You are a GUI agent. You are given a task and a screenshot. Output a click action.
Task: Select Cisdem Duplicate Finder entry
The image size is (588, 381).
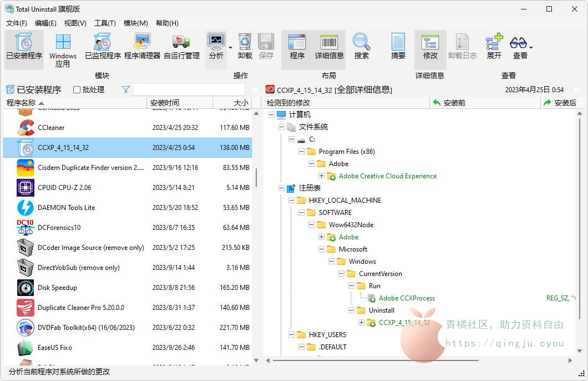(128, 168)
